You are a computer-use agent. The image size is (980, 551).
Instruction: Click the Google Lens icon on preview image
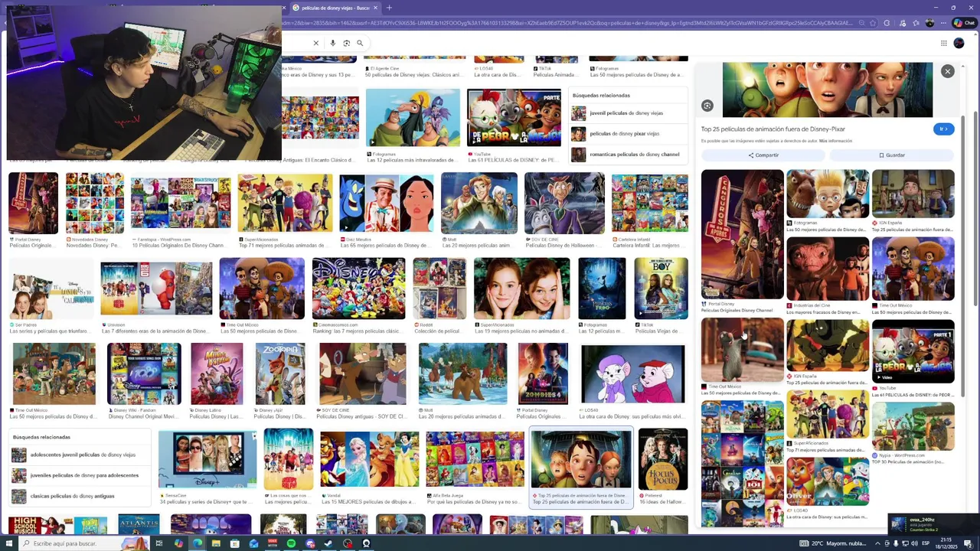(x=707, y=106)
